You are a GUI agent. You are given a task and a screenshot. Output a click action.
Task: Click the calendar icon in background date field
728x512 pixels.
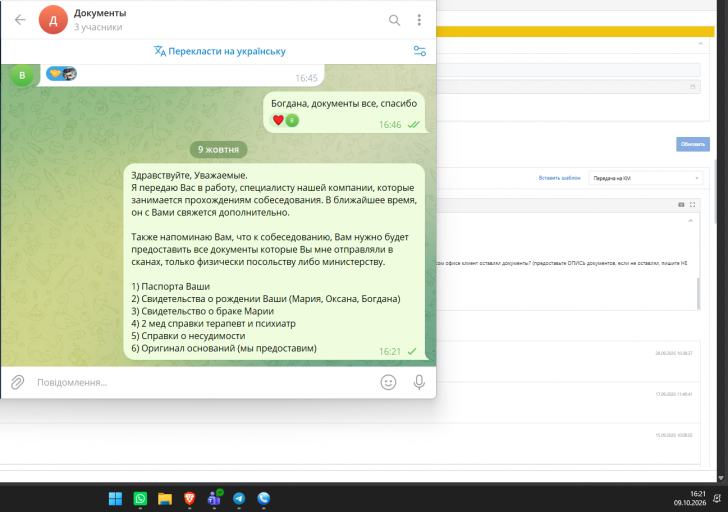(693, 87)
